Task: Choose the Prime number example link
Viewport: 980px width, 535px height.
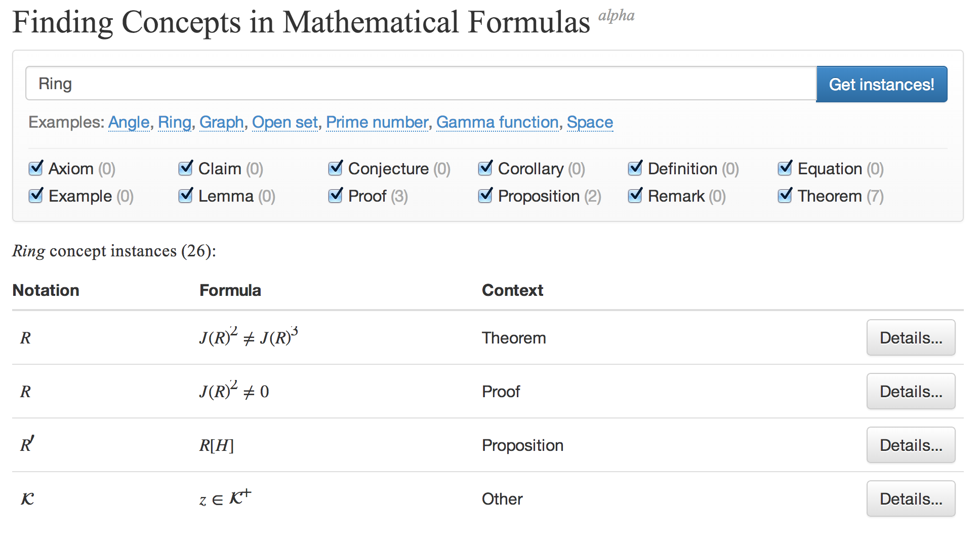Action: (377, 122)
